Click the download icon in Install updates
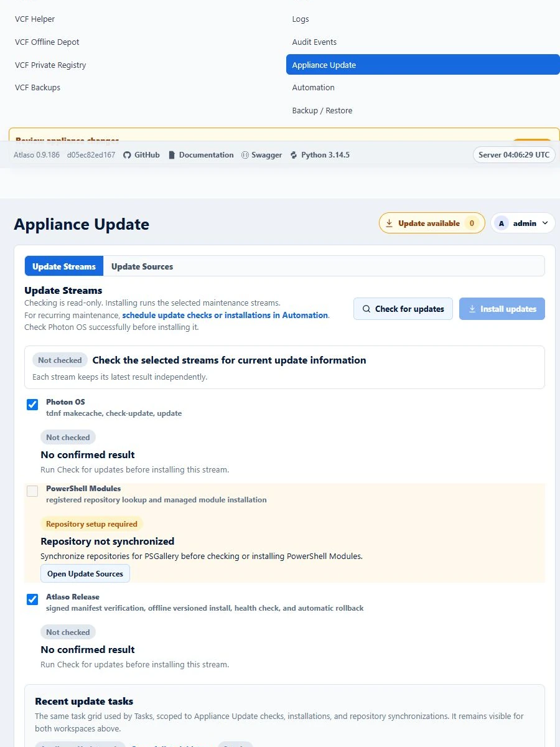 [472, 309]
